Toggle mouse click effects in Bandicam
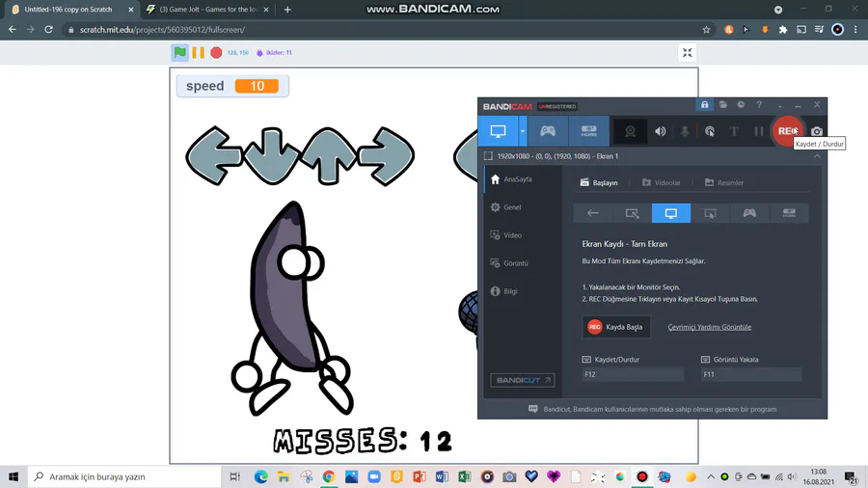Image resolution: width=868 pixels, height=488 pixels. [x=710, y=131]
